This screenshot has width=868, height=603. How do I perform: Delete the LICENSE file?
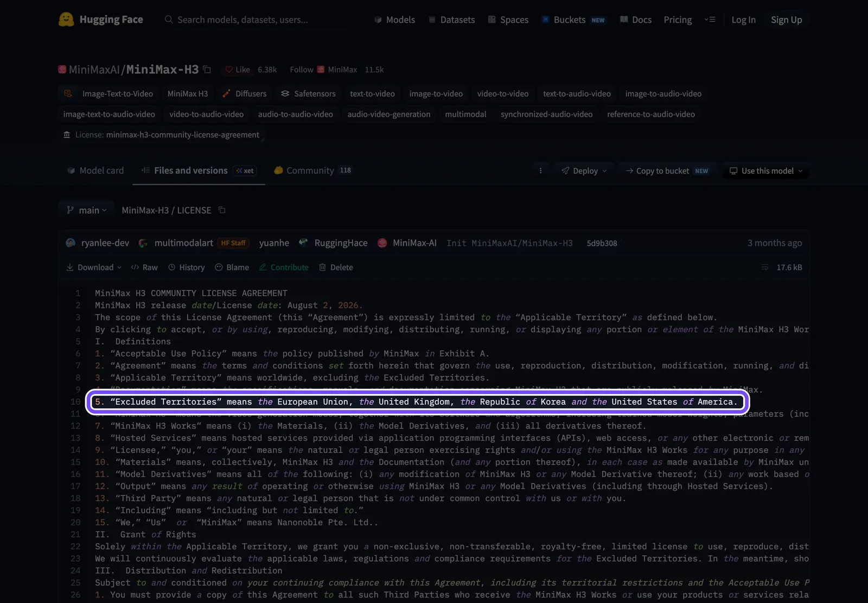[336, 267]
